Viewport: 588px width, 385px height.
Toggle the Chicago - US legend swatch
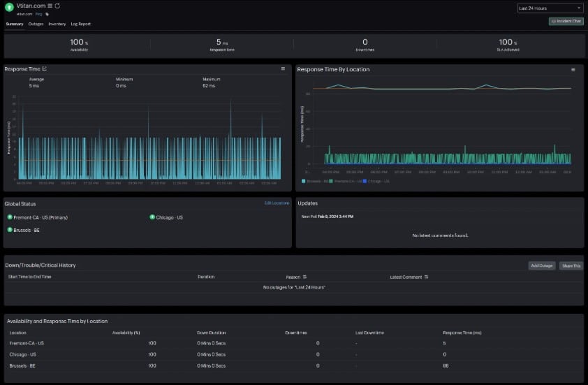coord(365,181)
